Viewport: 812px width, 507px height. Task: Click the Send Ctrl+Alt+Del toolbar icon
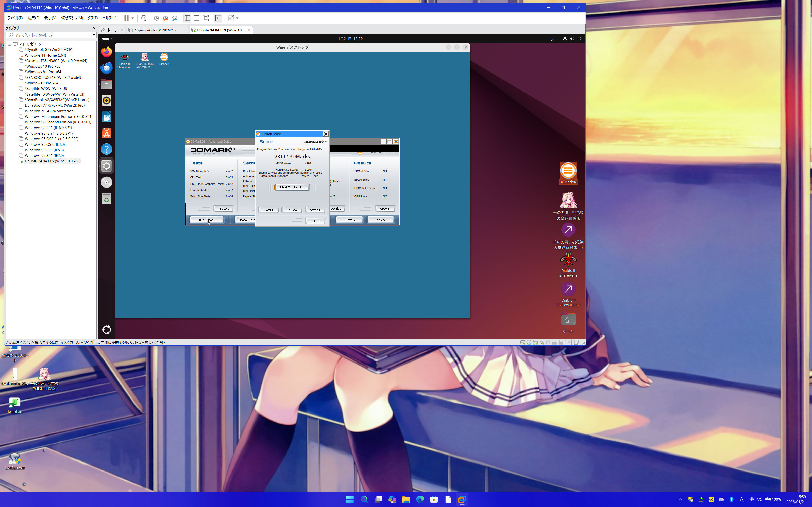tap(144, 18)
